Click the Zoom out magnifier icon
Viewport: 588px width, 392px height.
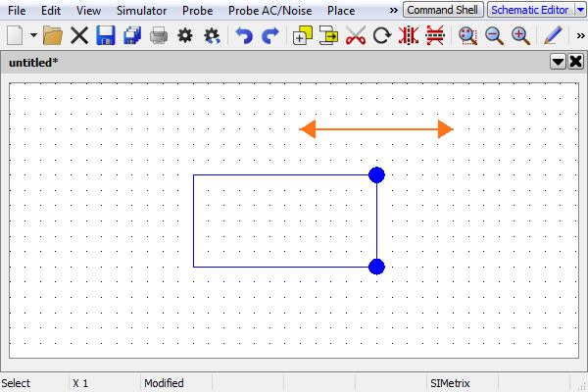click(x=494, y=36)
